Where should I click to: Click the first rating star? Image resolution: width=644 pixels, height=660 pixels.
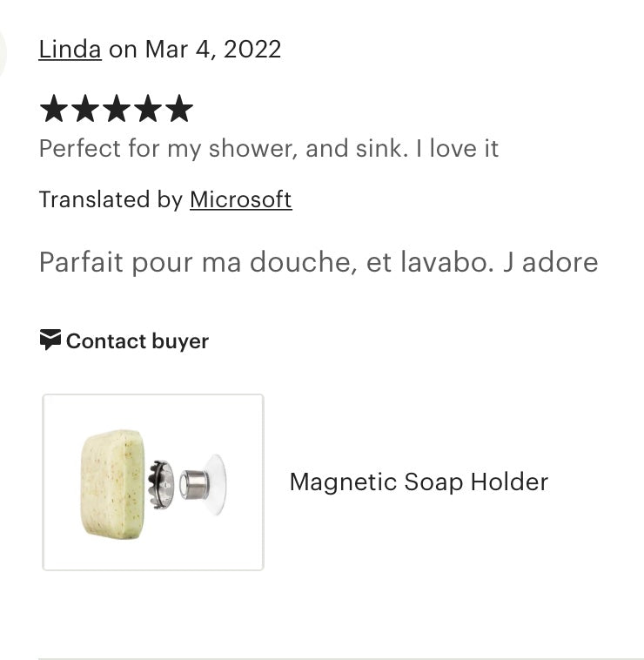[53, 110]
